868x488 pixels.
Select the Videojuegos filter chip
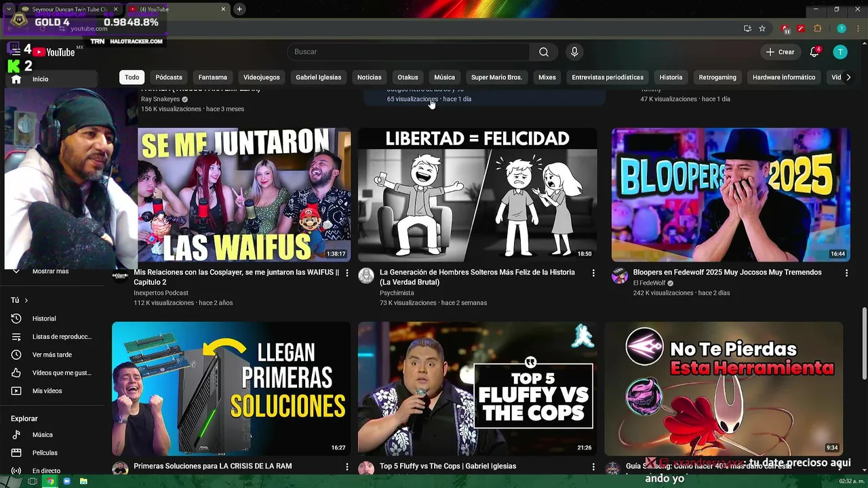[261, 77]
